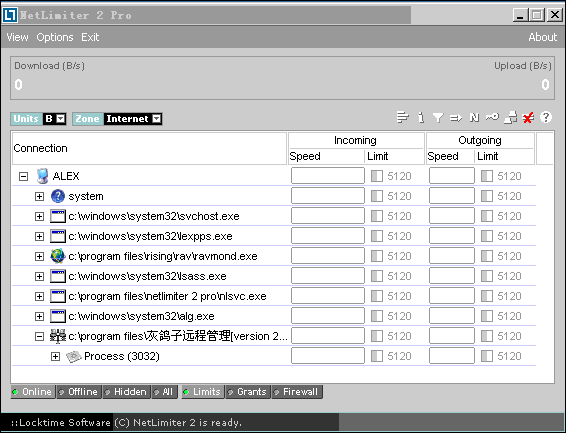Click the alg.exe window icon
The height and width of the screenshot is (433, 566).
(x=58, y=316)
